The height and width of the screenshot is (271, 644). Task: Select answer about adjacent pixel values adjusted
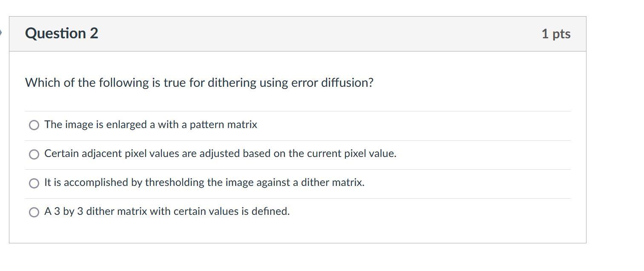click(34, 154)
